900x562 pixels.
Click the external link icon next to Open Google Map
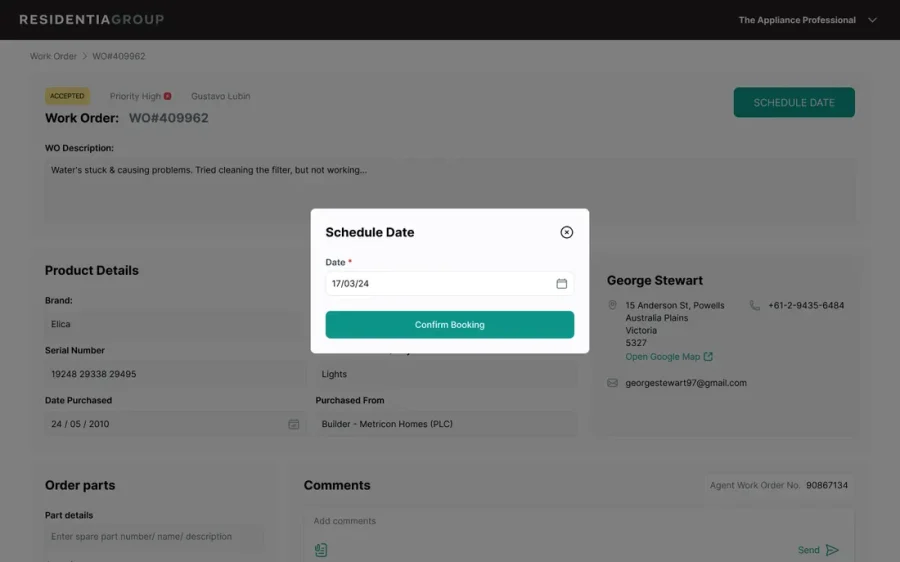coord(708,356)
